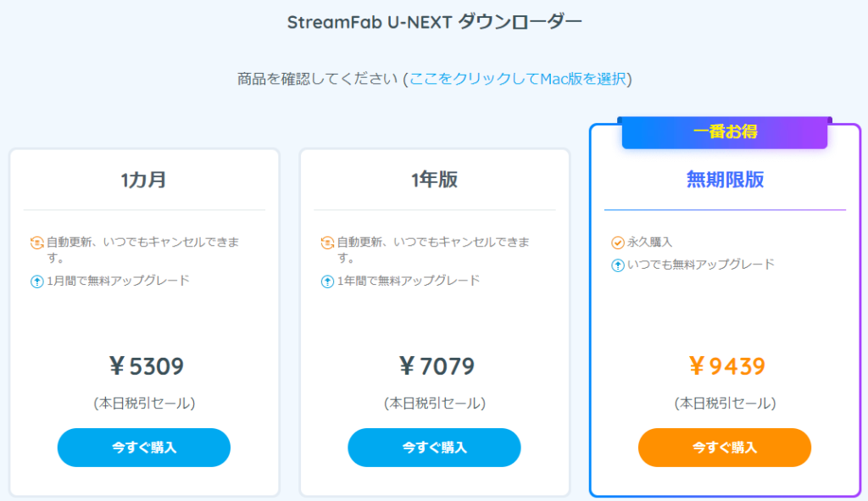Click the auto-renewal icon in 1カ月 card
Image resolution: width=868 pixels, height=501 pixels.
tap(37, 242)
